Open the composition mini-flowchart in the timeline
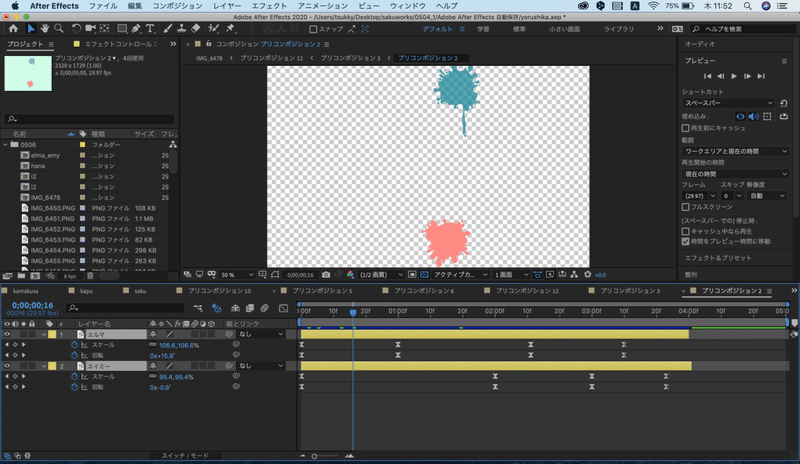This screenshot has height=464, width=800. (198, 308)
